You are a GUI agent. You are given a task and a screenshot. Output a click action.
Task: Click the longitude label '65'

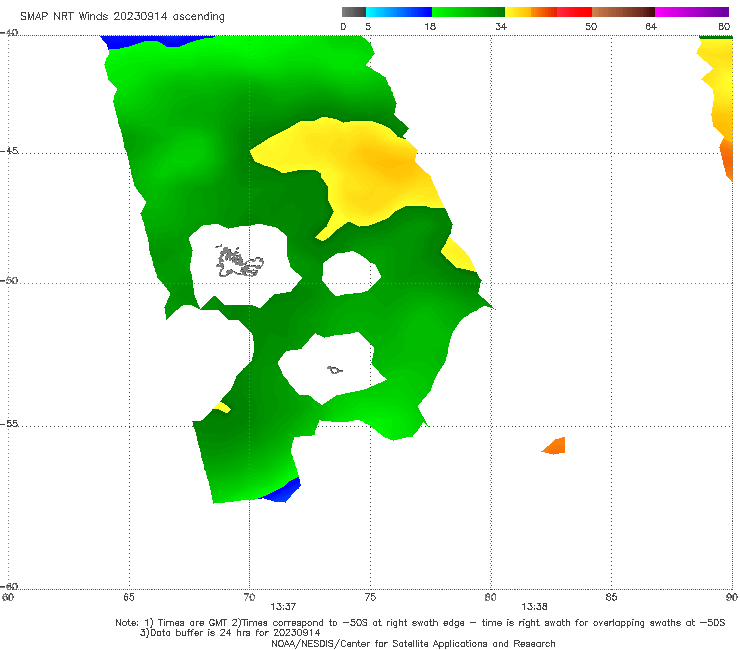(x=129, y=597)
